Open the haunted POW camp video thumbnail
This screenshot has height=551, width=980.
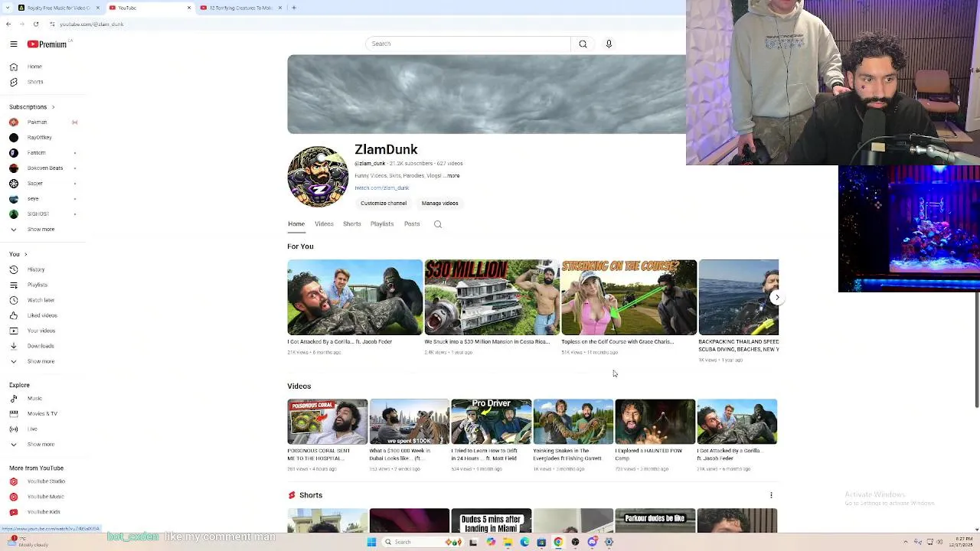click(x=655, y=422)
